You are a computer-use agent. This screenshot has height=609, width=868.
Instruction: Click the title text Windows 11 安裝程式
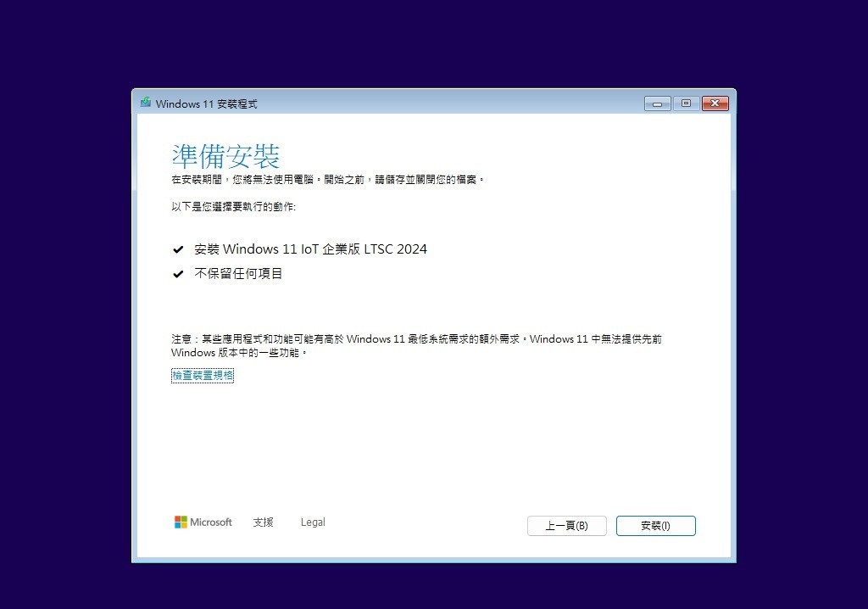(207, 103)
